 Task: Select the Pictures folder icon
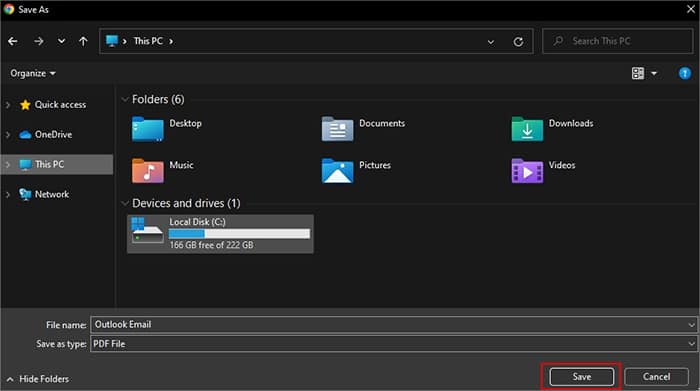[x=337, y=171]
